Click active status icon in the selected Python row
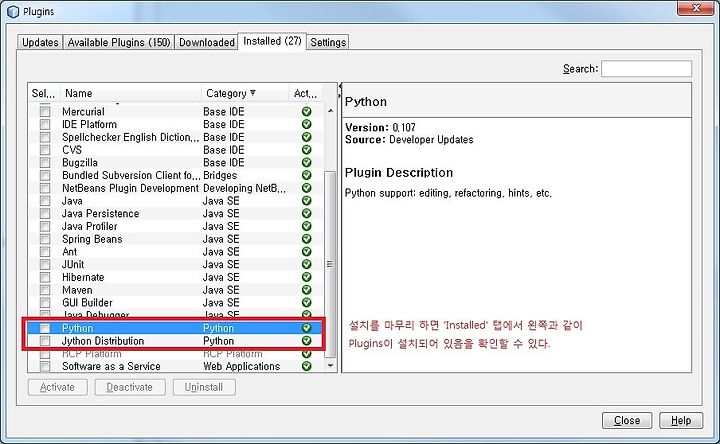The height and width of the screenshot is (444, 720). click(x=307, y=328)
